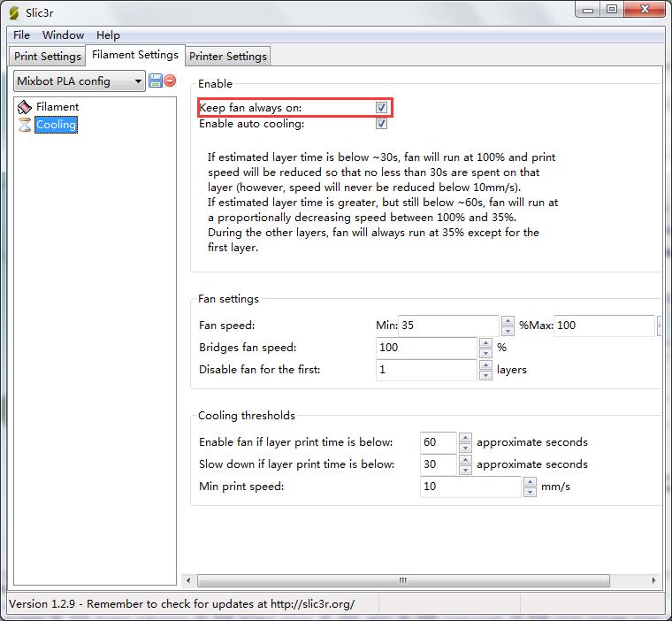Click the Bridges fan speed field
672x621 pixels.
pos(426,348)
